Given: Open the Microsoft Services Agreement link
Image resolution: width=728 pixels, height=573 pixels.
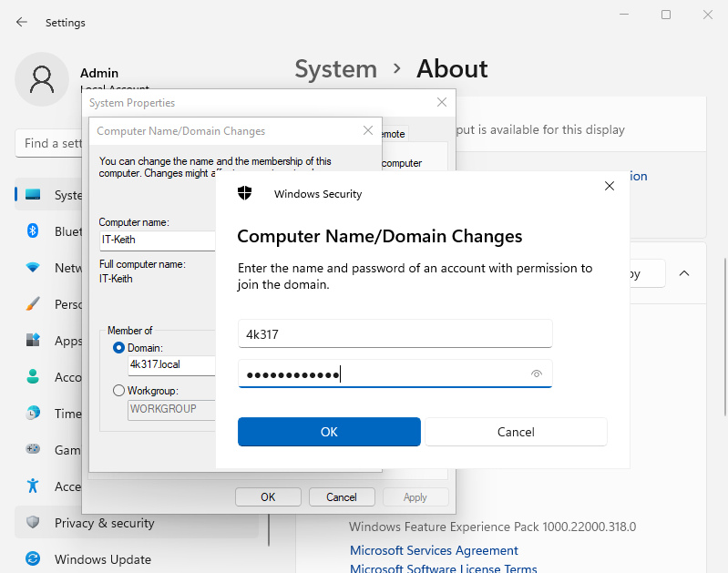Looking at the screenshot, I should point(434,550).
